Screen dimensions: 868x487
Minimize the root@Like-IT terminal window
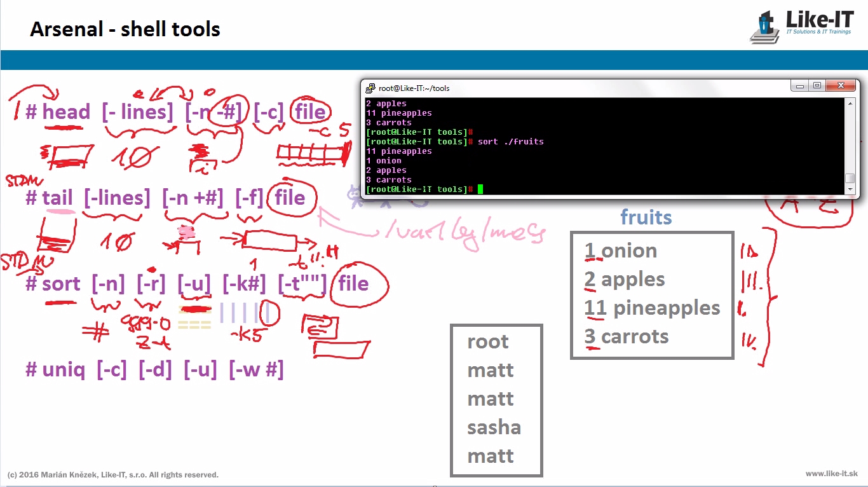coord(800,86)
